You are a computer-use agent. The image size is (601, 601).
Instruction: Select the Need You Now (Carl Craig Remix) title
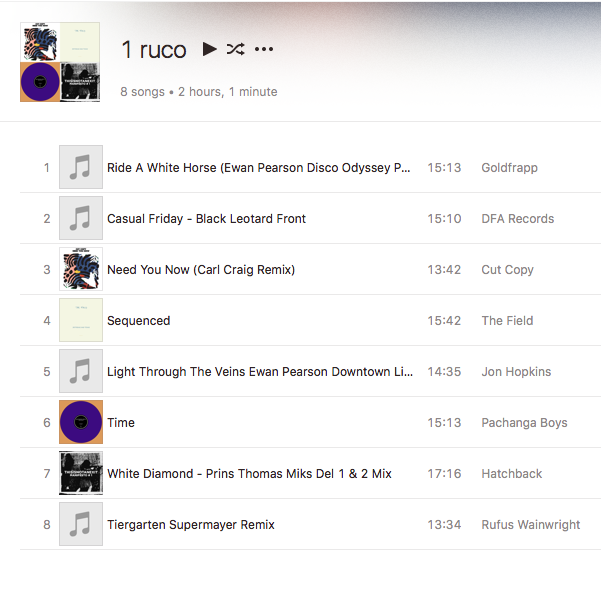point(201,270)
